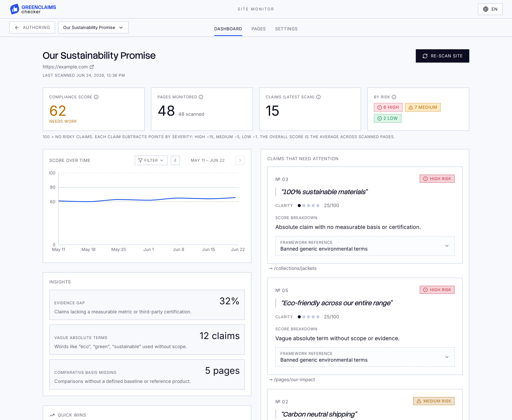Go to next date range in chart
The height and width of the screenshot is (420, 512).
[x=240, y=160]
